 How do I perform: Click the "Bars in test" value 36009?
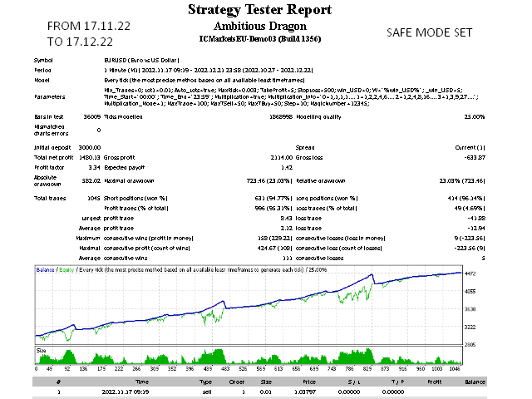tap(92, 116)
